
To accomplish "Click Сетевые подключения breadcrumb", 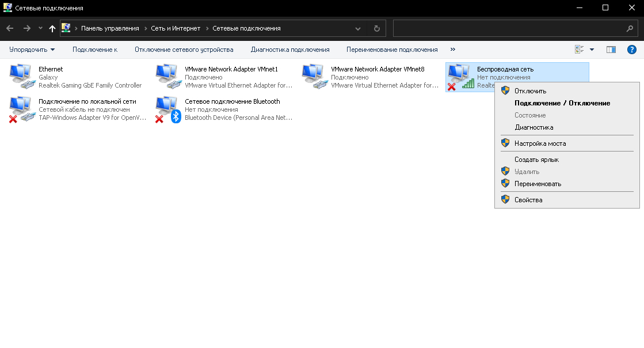I will click(246, 28).
